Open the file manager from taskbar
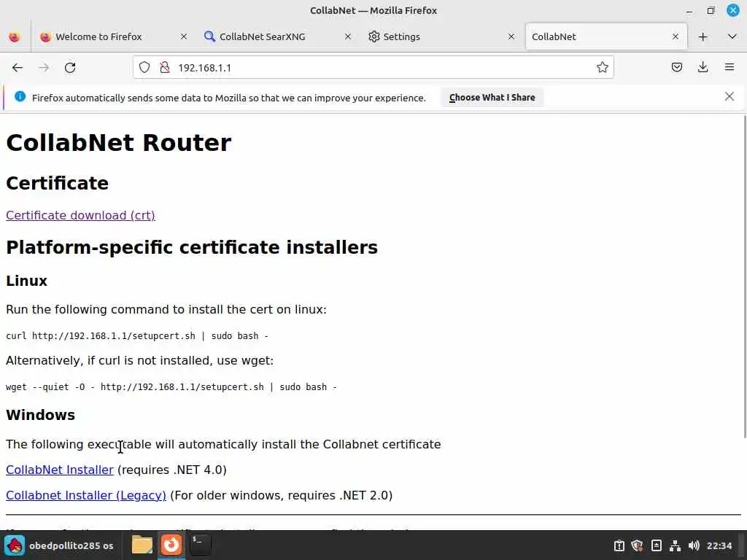Image resolution: width=747 pixels, height=560 pixels. click(142, 545)
